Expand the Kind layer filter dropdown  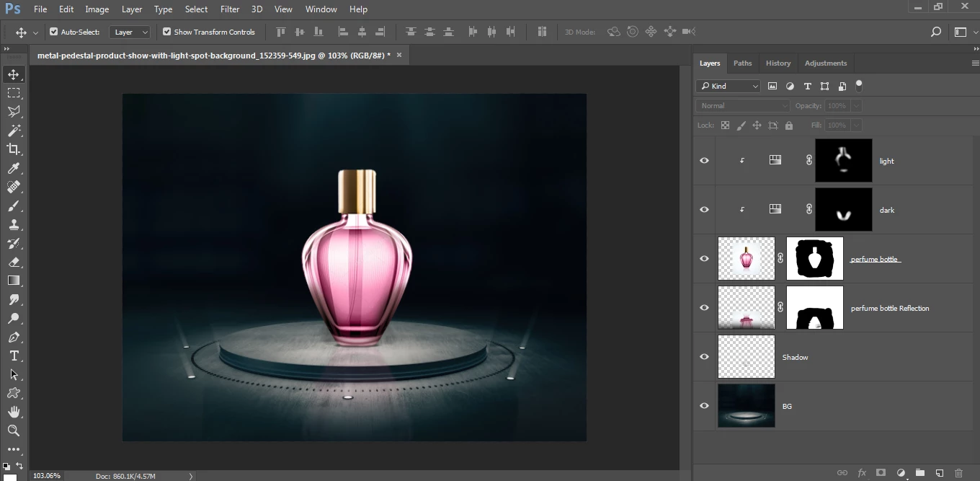pyautogui.click(x=729, y=86)
